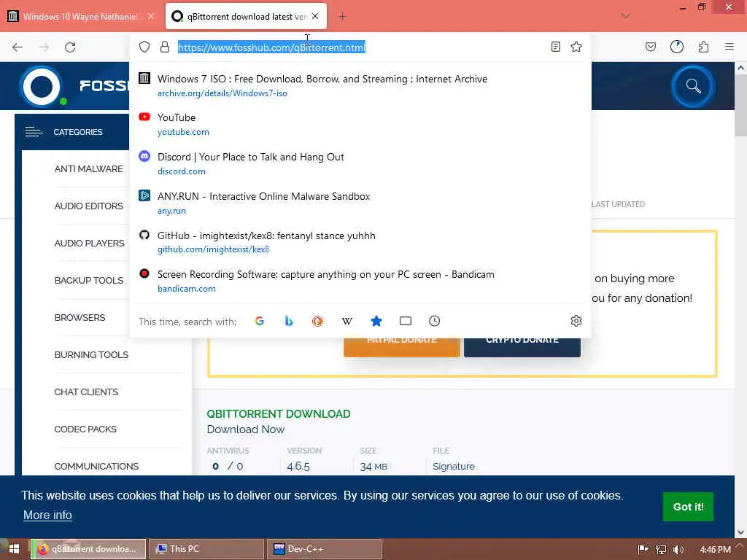
Task: Open the circular profile icon in toolbar
Action: (677, 47)
